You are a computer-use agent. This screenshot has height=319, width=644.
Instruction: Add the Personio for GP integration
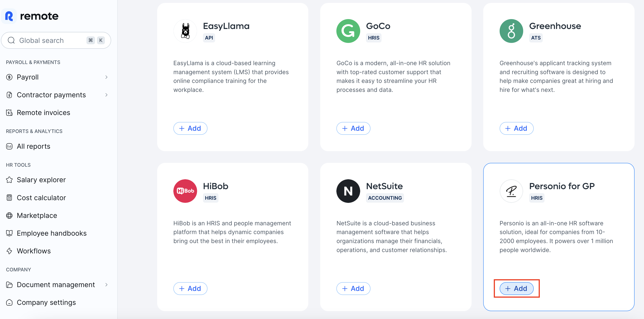click(x=516, y=288)
